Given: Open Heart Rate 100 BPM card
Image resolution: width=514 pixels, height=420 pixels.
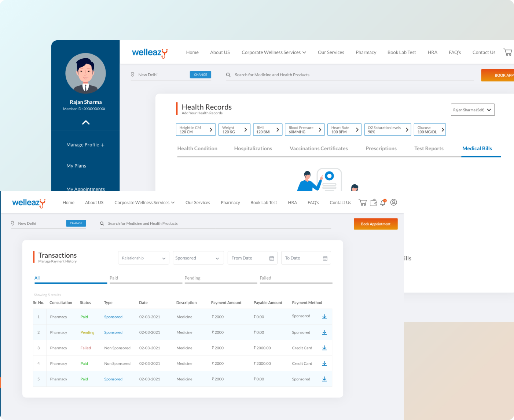Looking at the screenshot, I should coord(345,130).
